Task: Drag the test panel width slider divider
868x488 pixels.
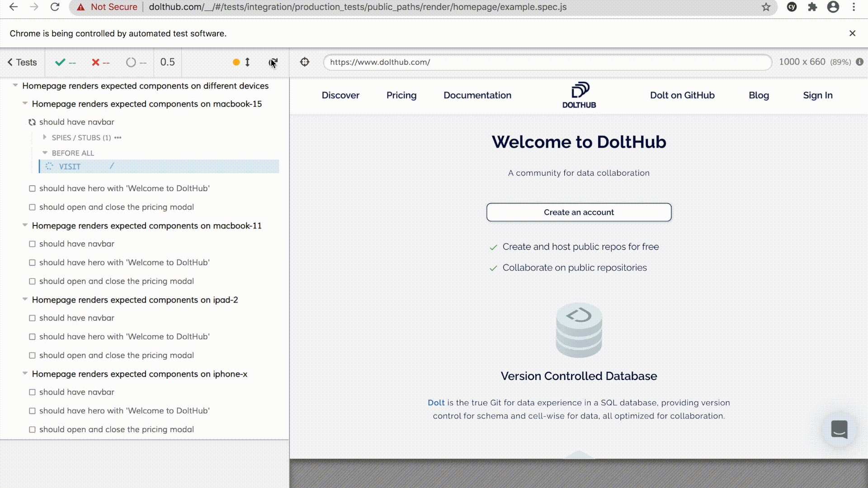Action: tap(289, 238)
